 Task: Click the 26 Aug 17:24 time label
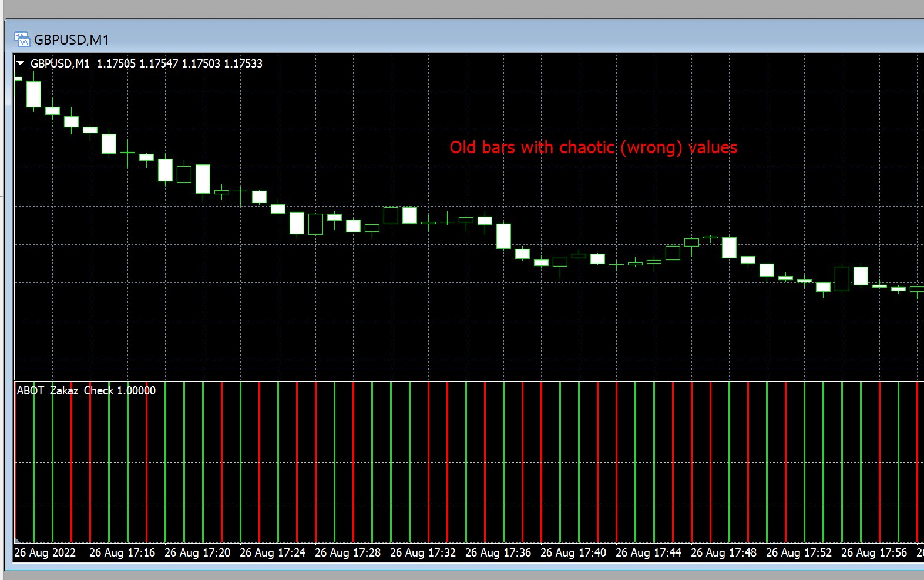point(273,552)
